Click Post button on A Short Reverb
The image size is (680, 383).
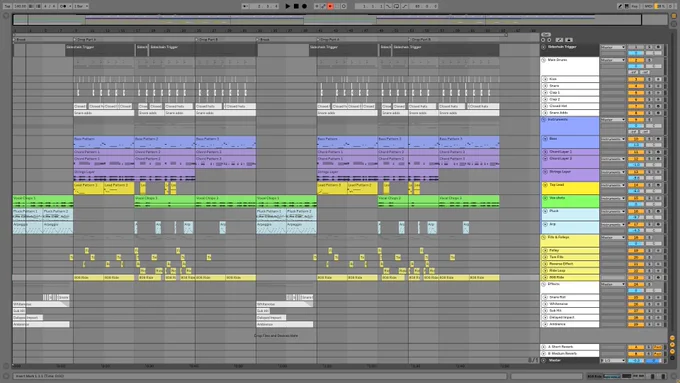(658, 347)
